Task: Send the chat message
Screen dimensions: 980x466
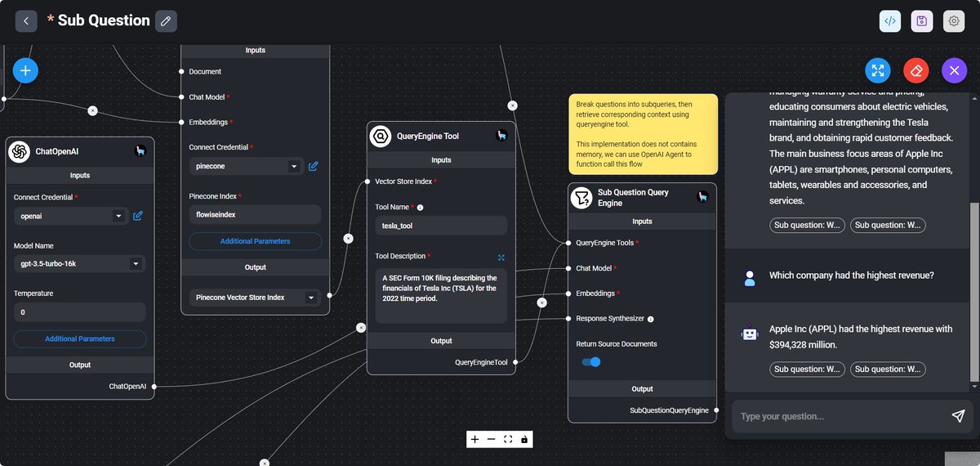Action: 958,416
